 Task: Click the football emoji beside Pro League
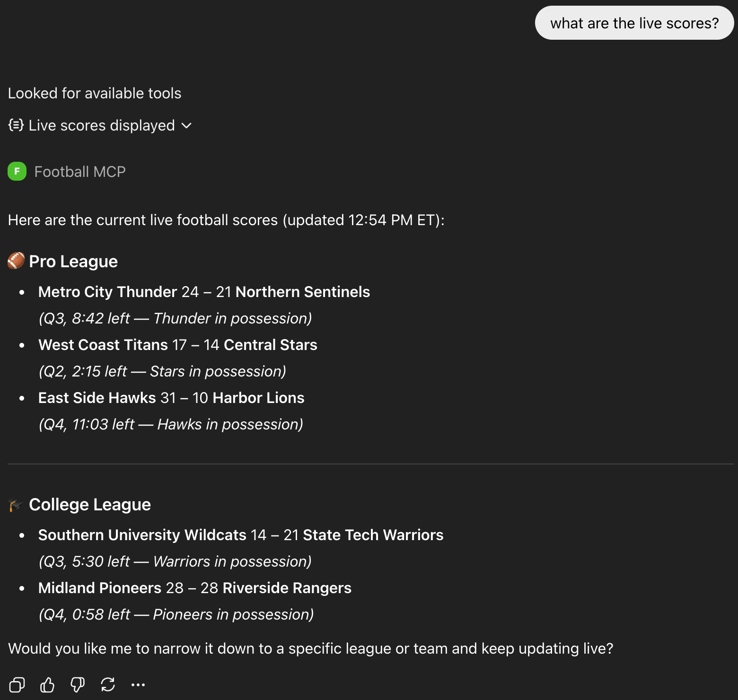[x=16, y=261]
